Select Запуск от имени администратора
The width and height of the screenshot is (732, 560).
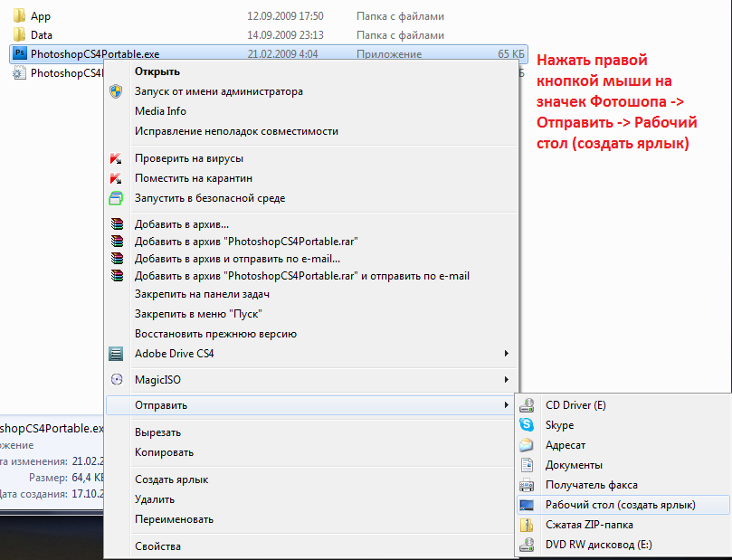click(218, 91)
